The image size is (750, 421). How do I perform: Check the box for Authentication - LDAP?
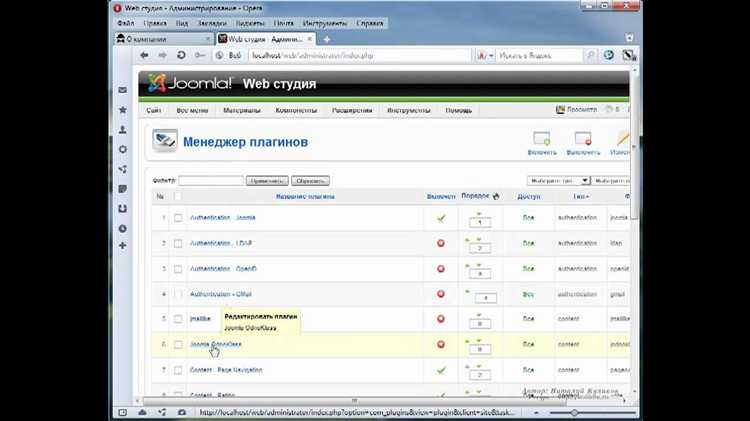click(x=178, y=244)
